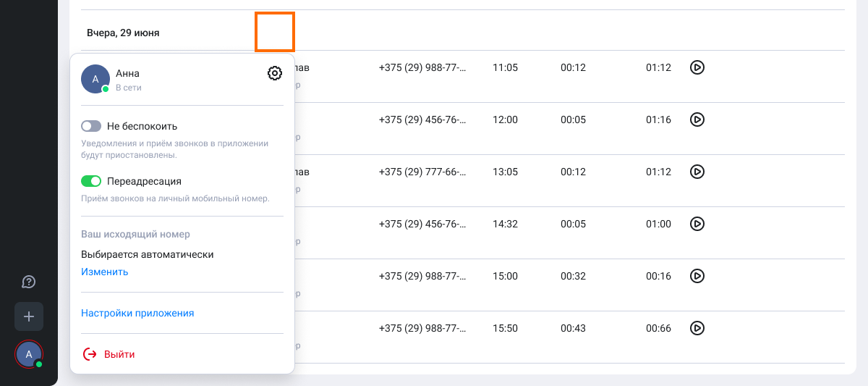
Task: Open profile settings gear icon
Action: coord(275,73)
